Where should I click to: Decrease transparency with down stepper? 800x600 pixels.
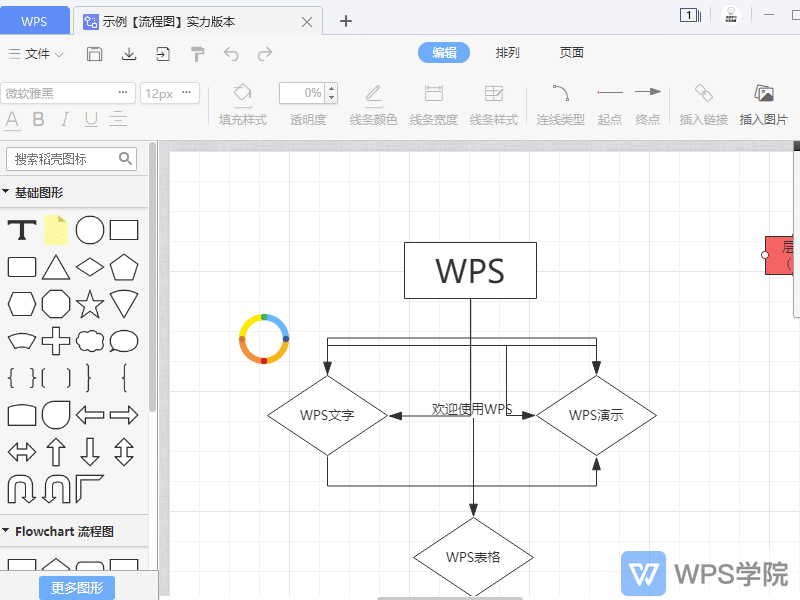pyautogui.click(x=332, y=98)
